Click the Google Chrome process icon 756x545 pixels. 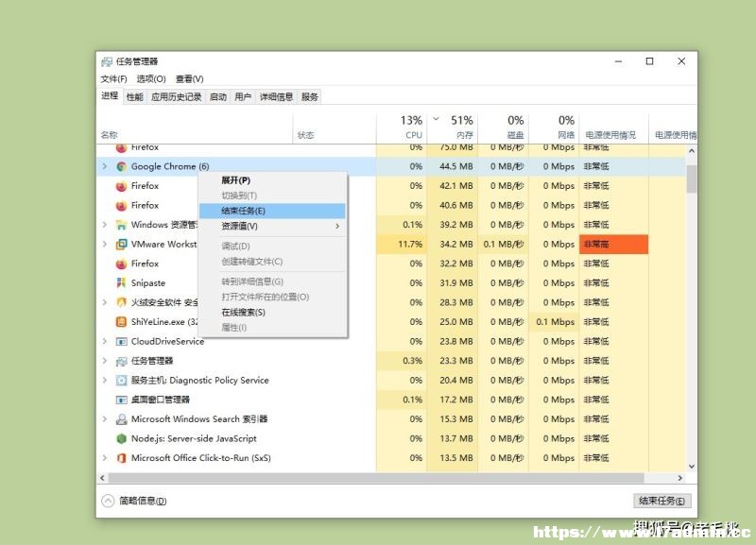click(x=122, y=166)
